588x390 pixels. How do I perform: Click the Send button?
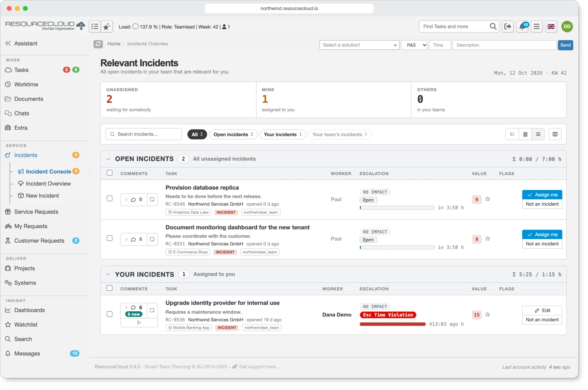[x=565, y=45]
